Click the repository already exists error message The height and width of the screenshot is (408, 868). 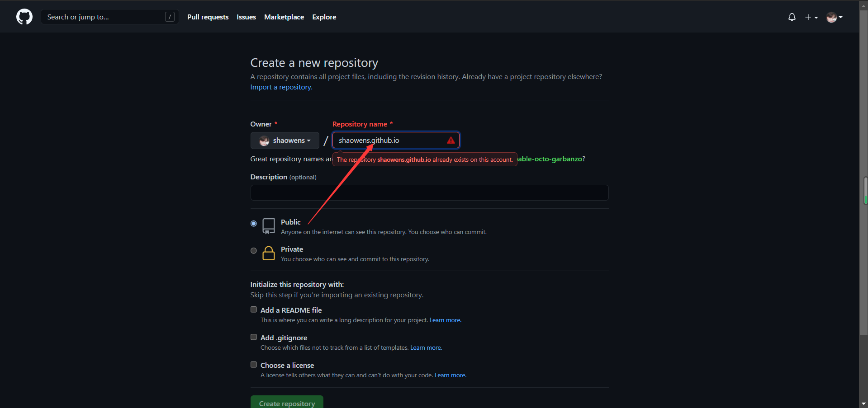pyautogui.click(x=425, y=159)
